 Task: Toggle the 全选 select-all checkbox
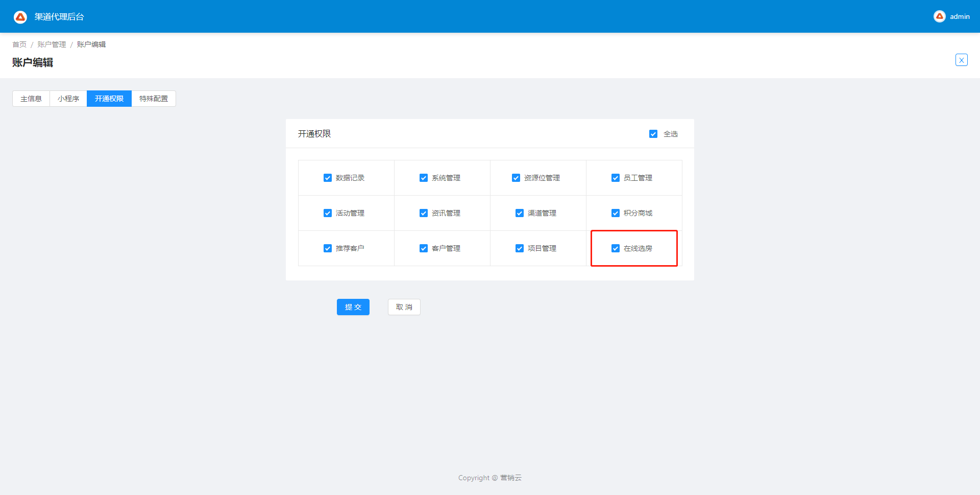point(653,134)
